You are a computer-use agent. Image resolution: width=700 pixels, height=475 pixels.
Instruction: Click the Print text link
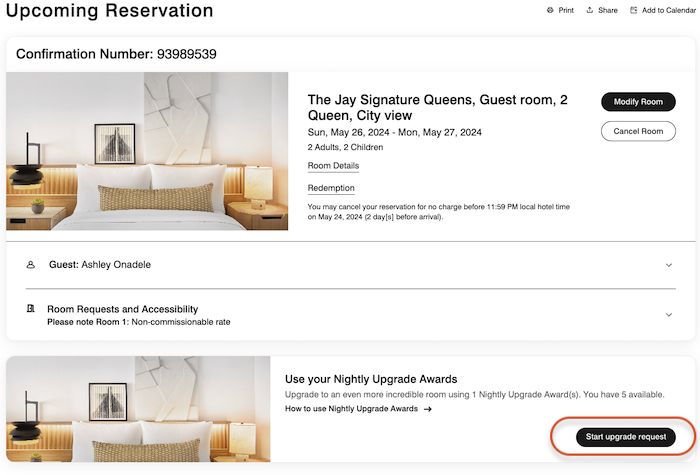coord(566,10)
